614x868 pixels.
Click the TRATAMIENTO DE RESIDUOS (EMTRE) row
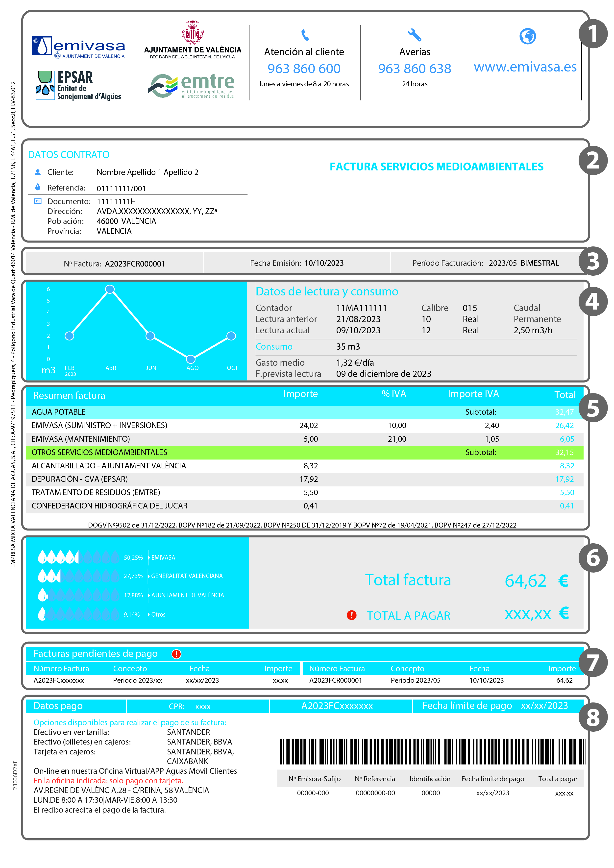[304, 493]
